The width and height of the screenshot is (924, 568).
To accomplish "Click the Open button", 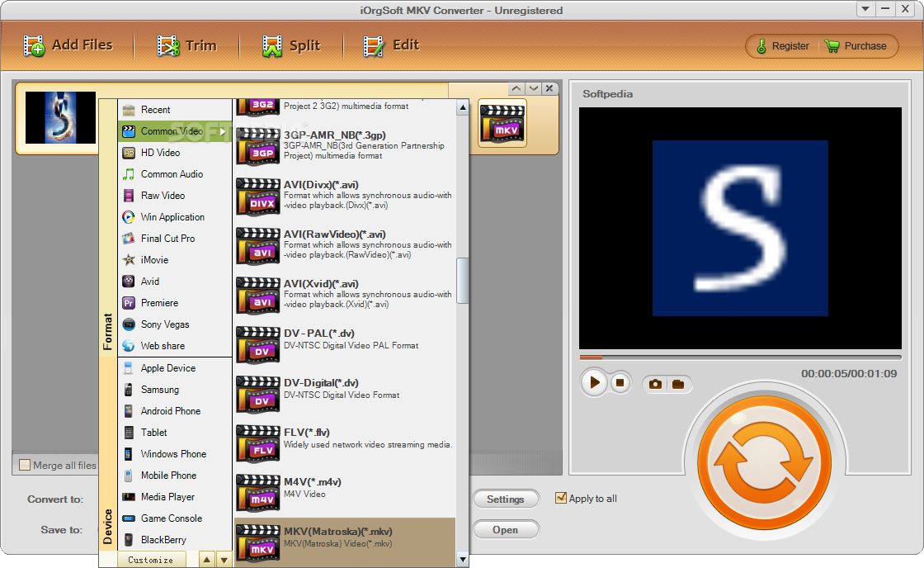I will (506, 530).
